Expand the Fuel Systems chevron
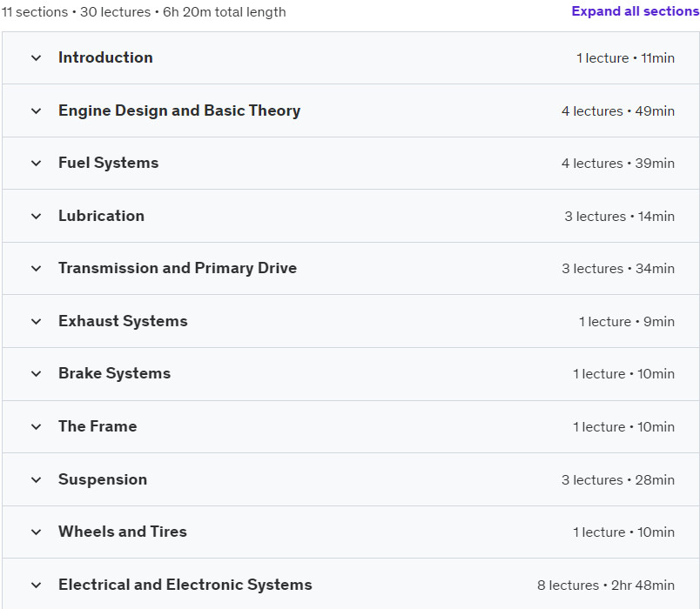Viewport: 700px width, 609px height. tap(37, 164)
